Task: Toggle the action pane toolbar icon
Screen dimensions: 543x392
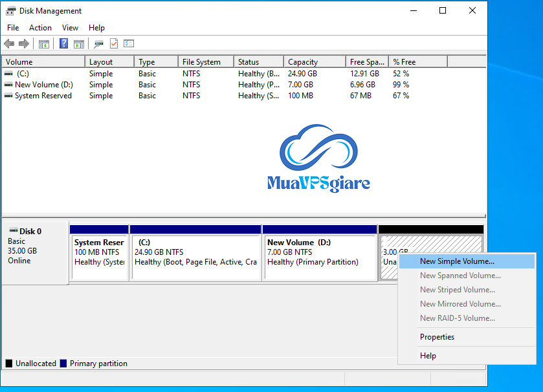Action: tap(79, 44)
